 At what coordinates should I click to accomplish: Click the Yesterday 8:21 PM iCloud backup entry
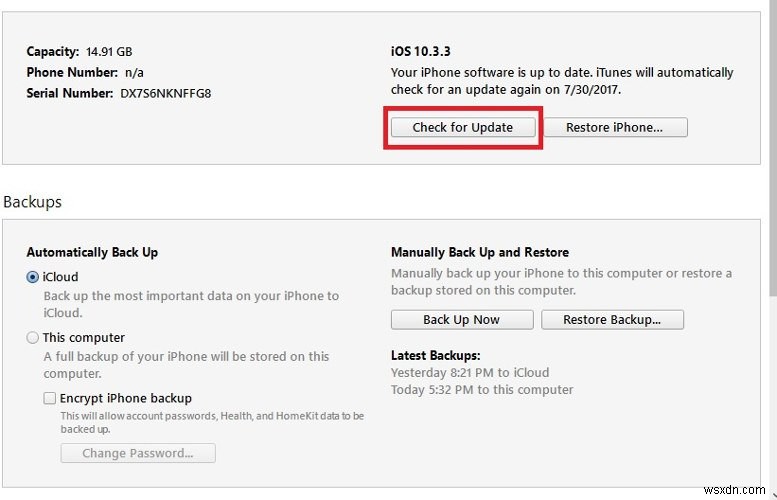pos(467,372)
